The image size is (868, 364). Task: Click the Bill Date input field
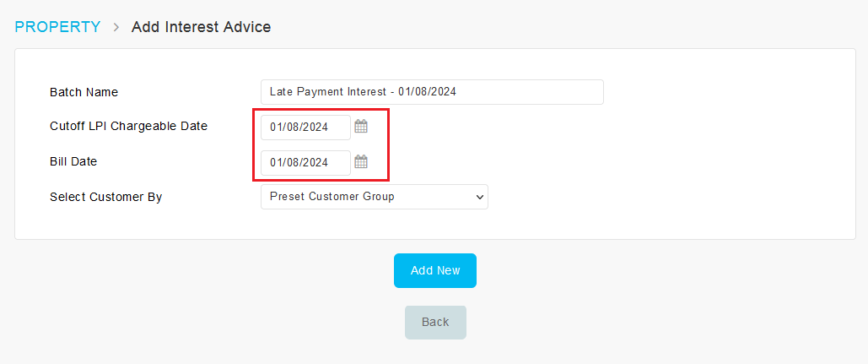point(305,163)
